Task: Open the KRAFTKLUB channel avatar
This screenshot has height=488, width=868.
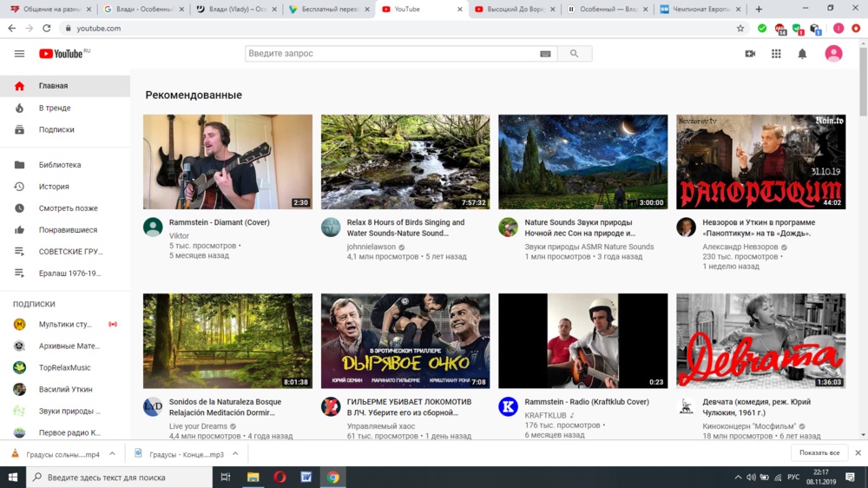Action: [x=508, y=406]
